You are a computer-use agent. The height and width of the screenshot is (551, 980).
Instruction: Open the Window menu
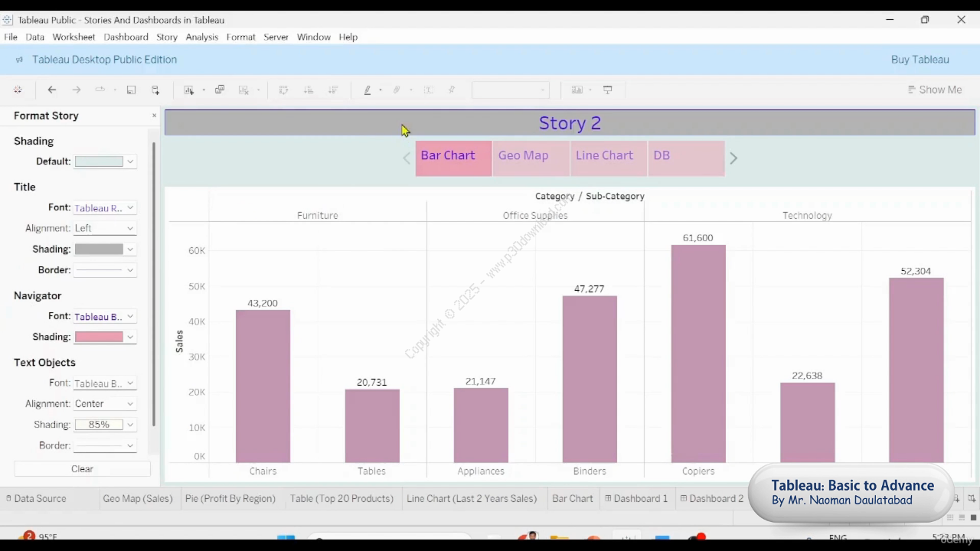[x=314, y=37]
